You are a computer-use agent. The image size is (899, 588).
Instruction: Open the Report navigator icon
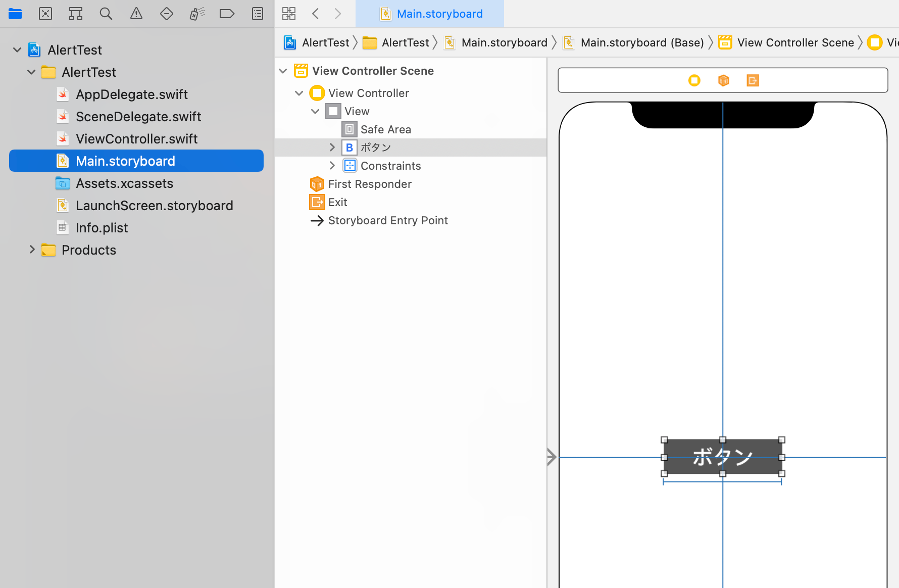[x=258, y=14]
